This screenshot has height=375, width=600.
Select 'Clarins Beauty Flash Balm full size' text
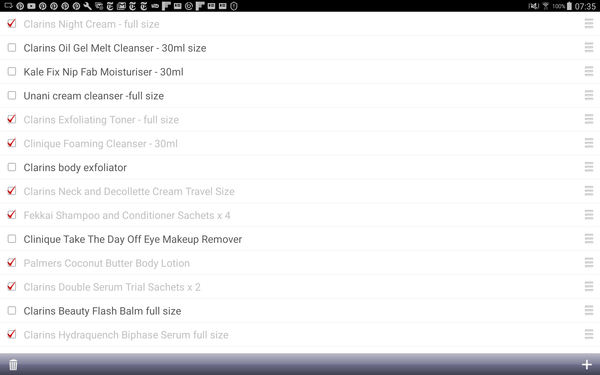pyautogui.click(x=102, y=311)
